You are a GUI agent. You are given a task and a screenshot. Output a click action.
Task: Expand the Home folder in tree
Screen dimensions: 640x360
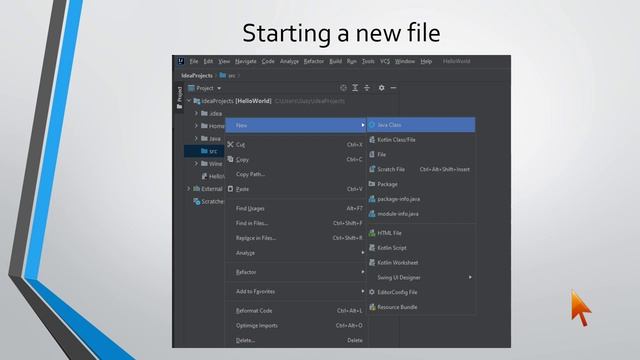(196, 126)
